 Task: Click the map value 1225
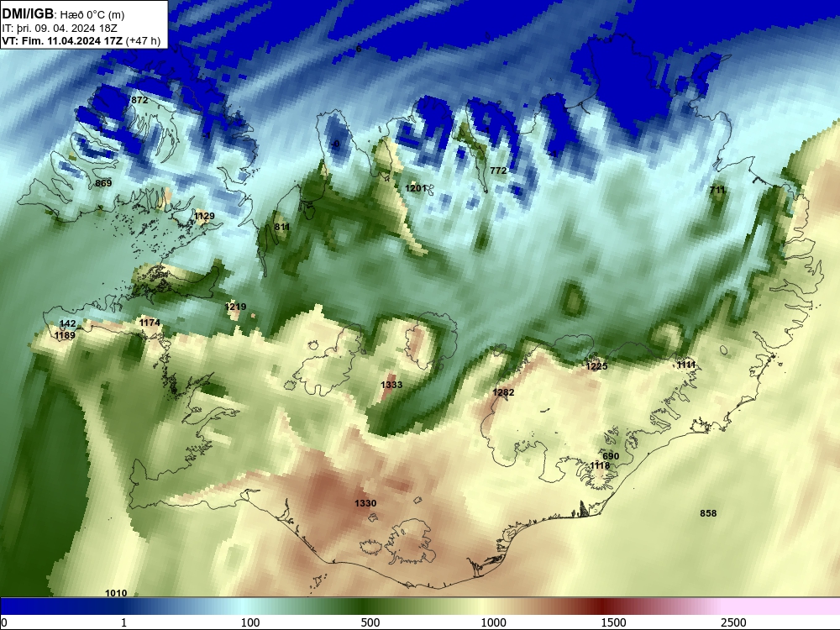(x=596, y=366)
